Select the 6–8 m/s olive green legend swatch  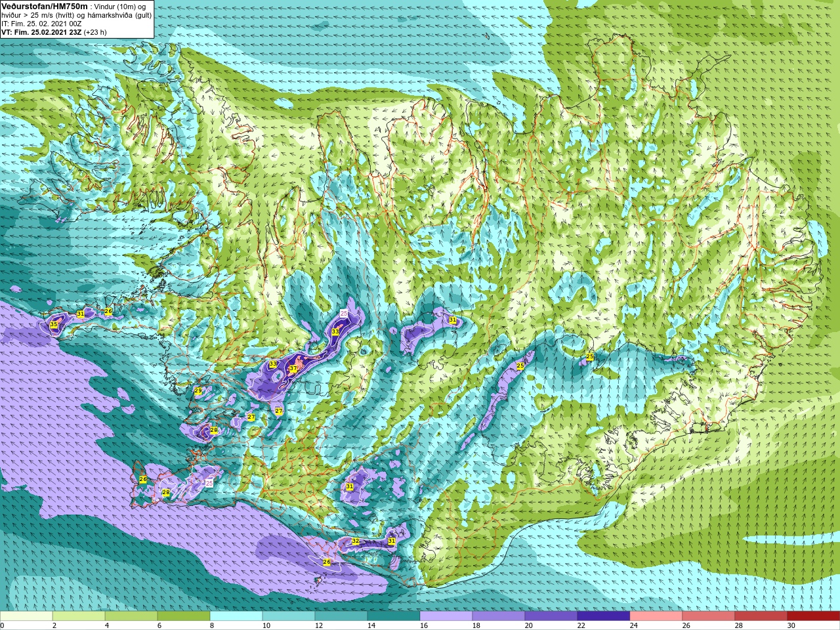coord(184,616)
